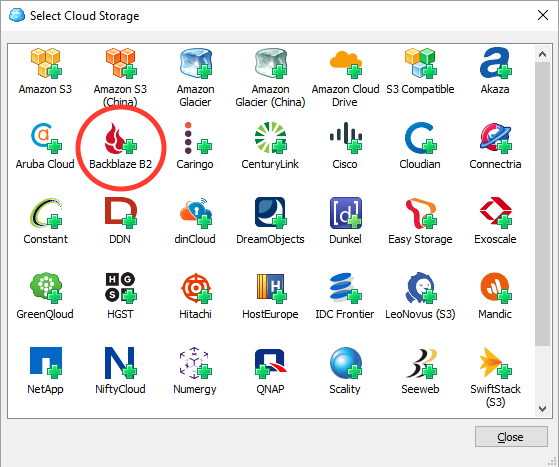The image size is (559, 467).
Task: Click the Close button
Action: pos(511,437)
